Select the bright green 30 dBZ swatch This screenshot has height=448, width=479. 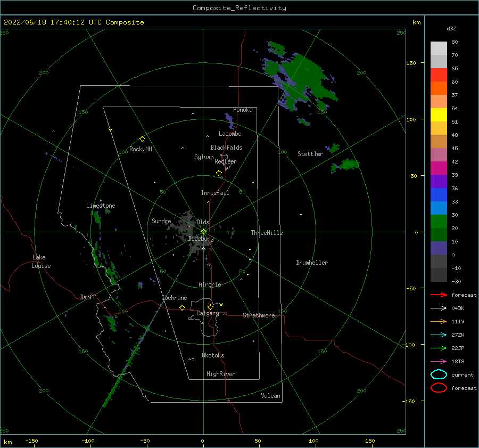(439, 222)
